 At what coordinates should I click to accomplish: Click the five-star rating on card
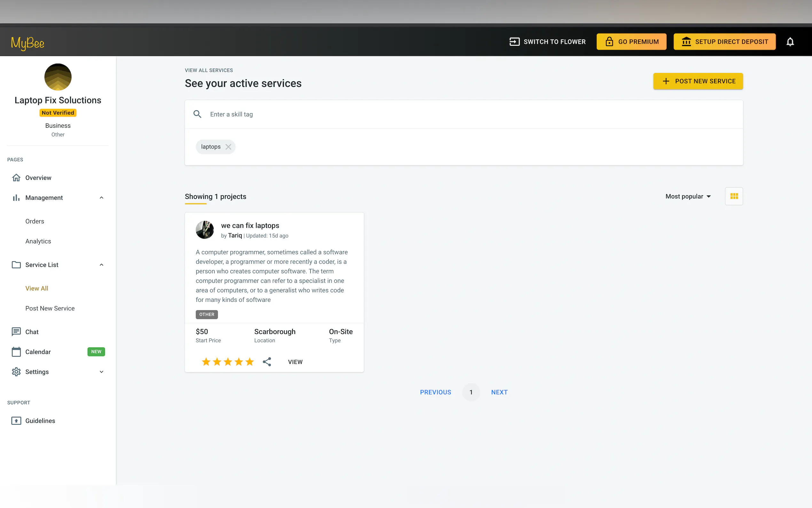pyautogui.click(x=228, y=362)
